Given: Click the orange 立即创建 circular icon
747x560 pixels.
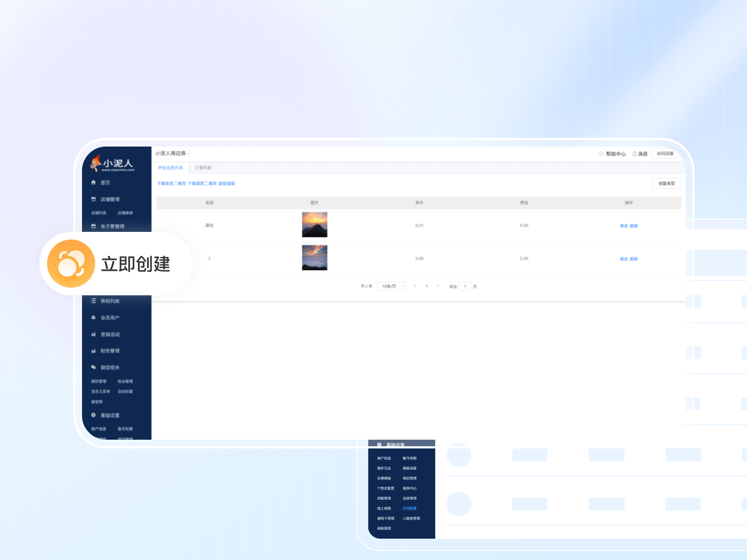Looking at the screenshot, I should 71,264.
